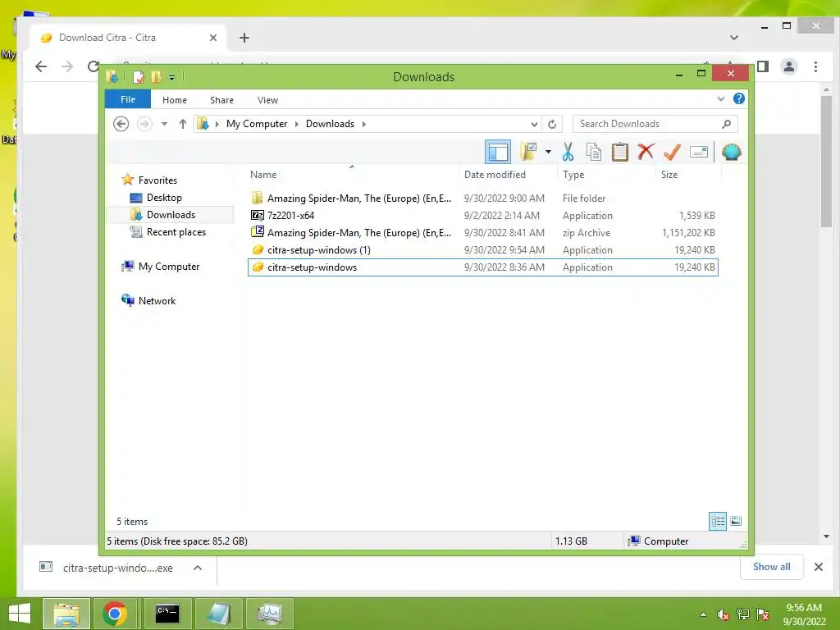Click the Rename icon in the toolbar
Image resolution: width=840 pixels, height=630 pixels.
tap(699, 152)
